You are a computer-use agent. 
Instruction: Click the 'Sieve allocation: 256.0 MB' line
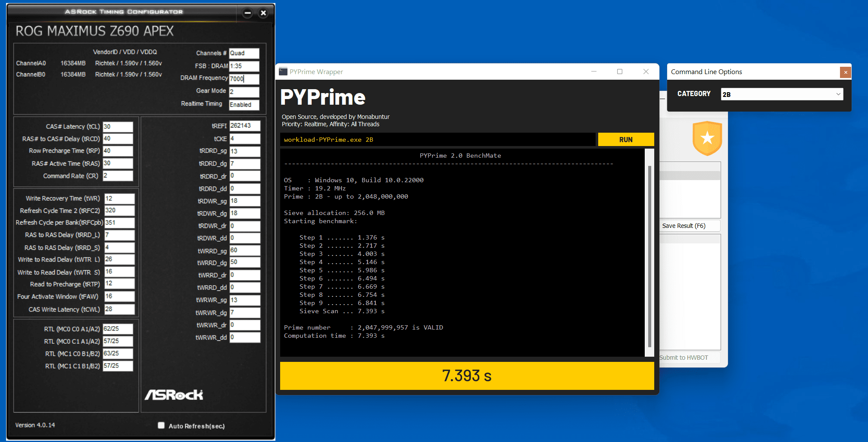[334, 213]
